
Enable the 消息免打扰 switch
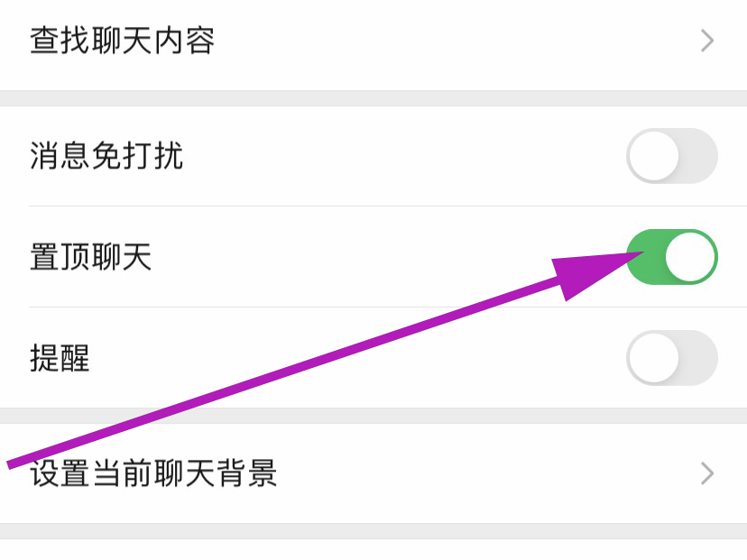(x=671, y=156)
